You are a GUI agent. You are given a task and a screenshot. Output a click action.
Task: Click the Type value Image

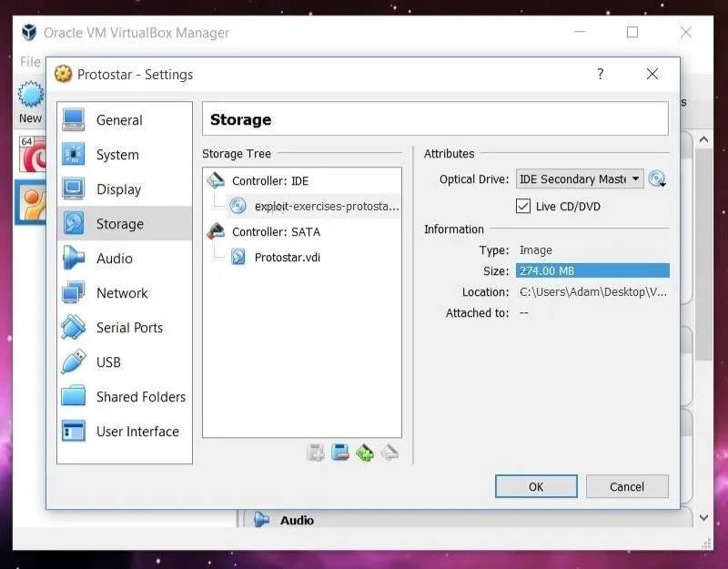point(536,249)
